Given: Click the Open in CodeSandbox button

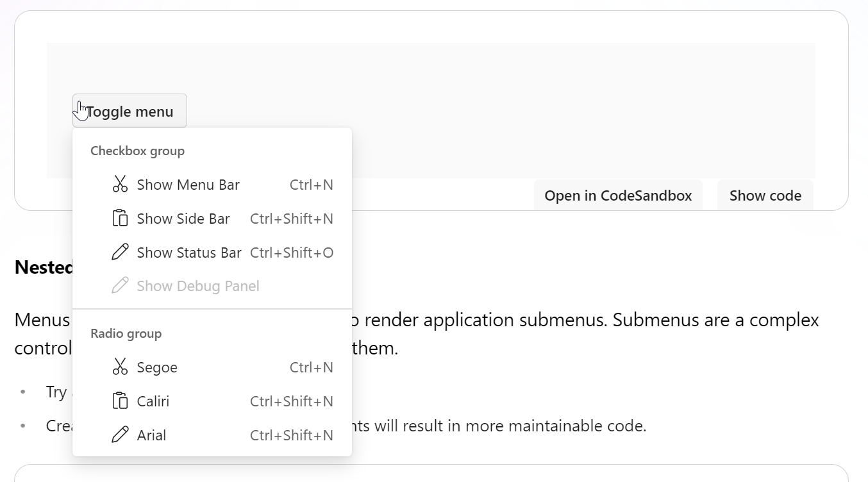Looking at the screenshot, I should point(618,195).
